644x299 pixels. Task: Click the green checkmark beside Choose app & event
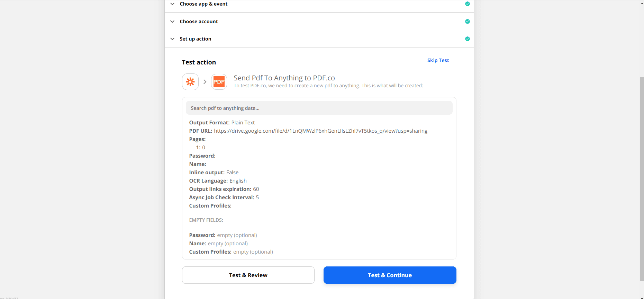(x=467, y=3)
